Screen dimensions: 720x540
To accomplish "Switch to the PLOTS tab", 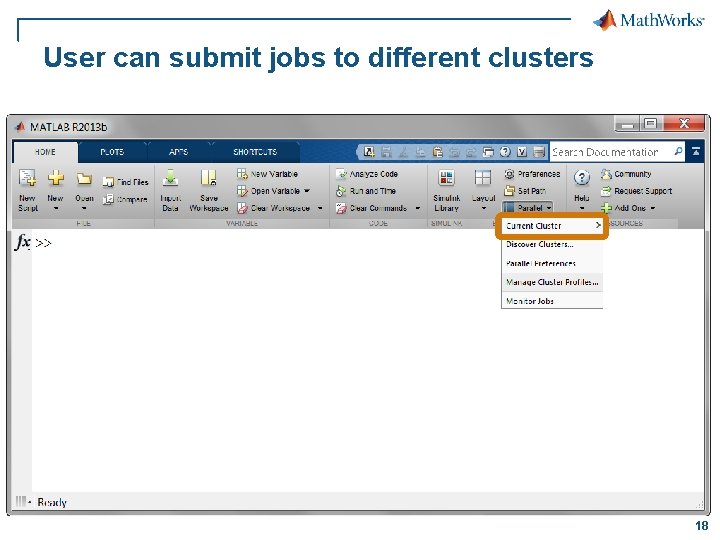I will click(x=112, y=152).
